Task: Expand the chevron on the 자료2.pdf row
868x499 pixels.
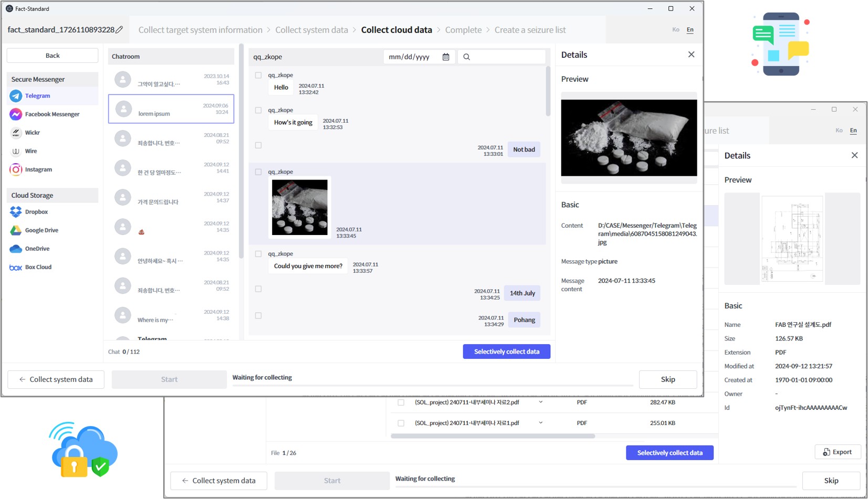Action: pos(541,402)
